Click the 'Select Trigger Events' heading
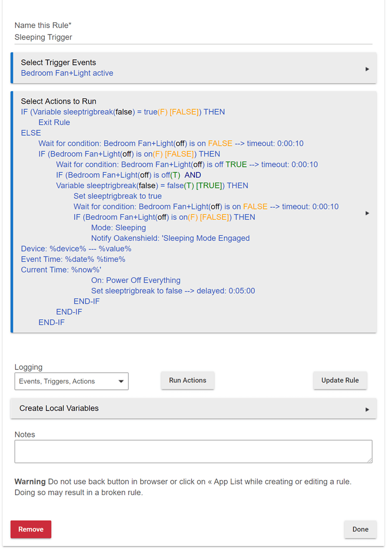This screenshot has height=553, width=392. coord(58,63)
